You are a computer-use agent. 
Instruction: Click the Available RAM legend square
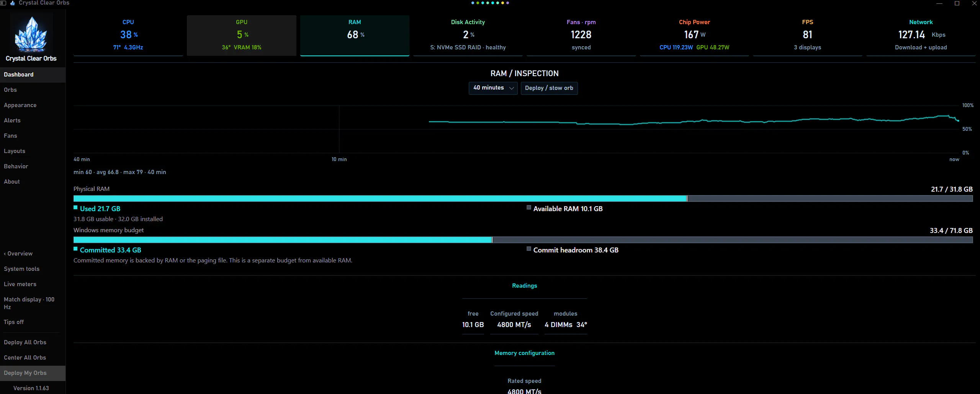529,208
